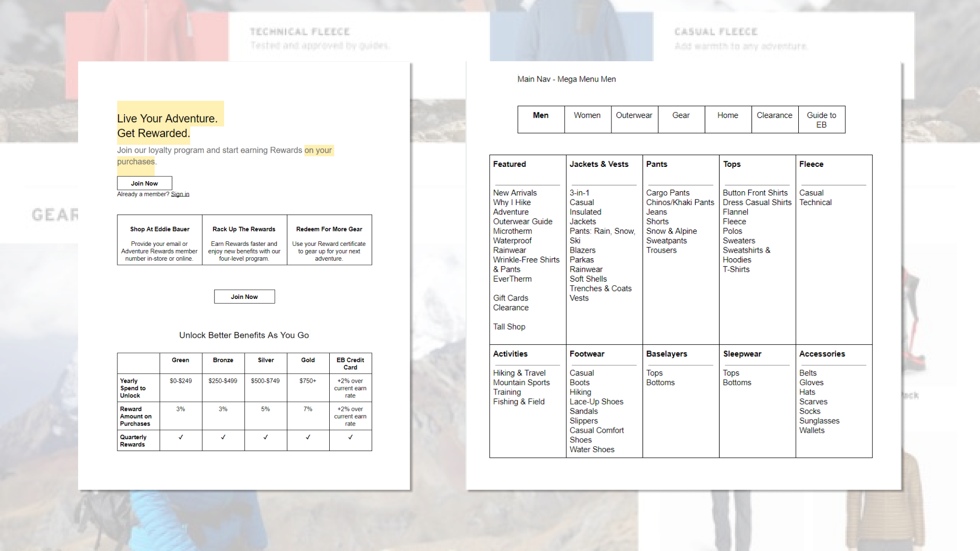Click the Green tier quarterly rewards checkmark
Viewport: 980px width, 551px height.
181,437
